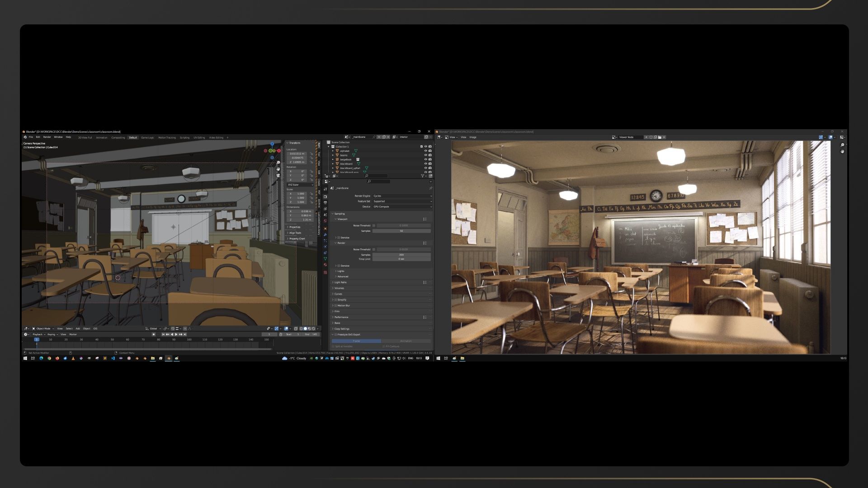The image size is (868, 488).
Task: Enable the Simplify checkbox
Action: click(x=336, y=300)
